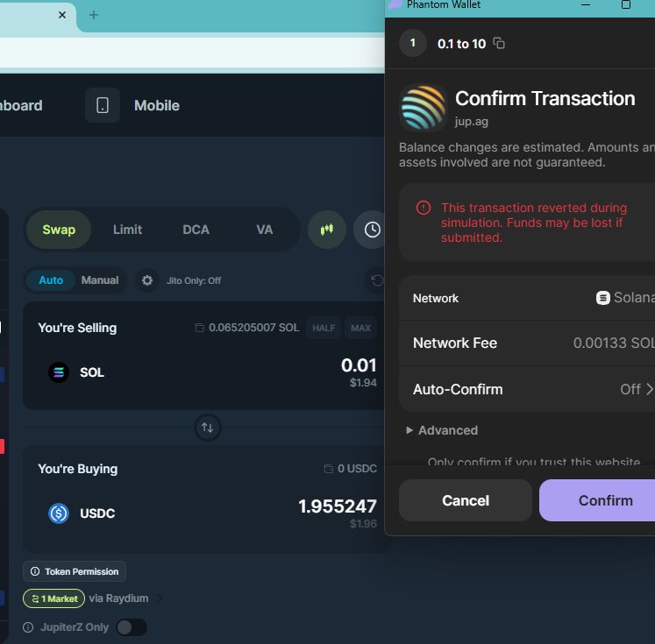Open the USDC token selector

[x=82, y=513]
